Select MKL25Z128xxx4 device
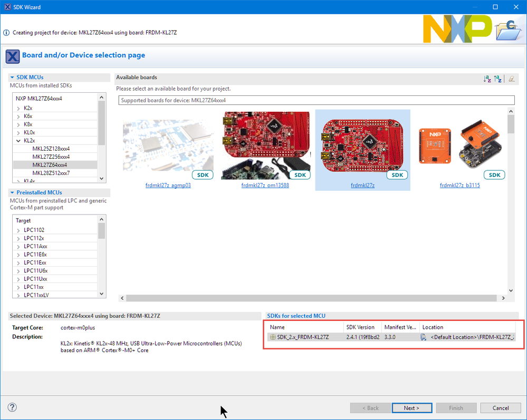Viewport: 527px width, 420px height. pyautogui.click(x=51, y=149)
